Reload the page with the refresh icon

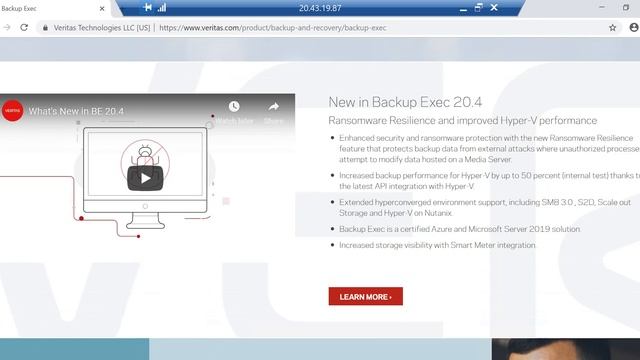pos(24,27)
